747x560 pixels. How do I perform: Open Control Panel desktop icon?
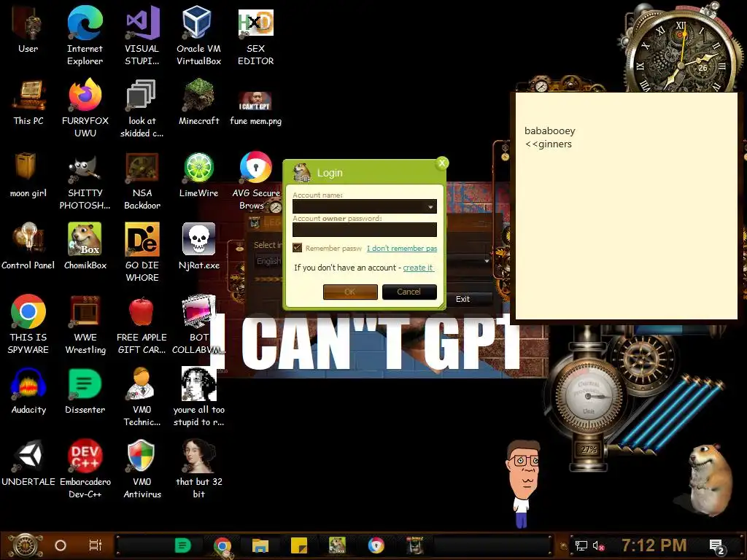click(28, 246)
